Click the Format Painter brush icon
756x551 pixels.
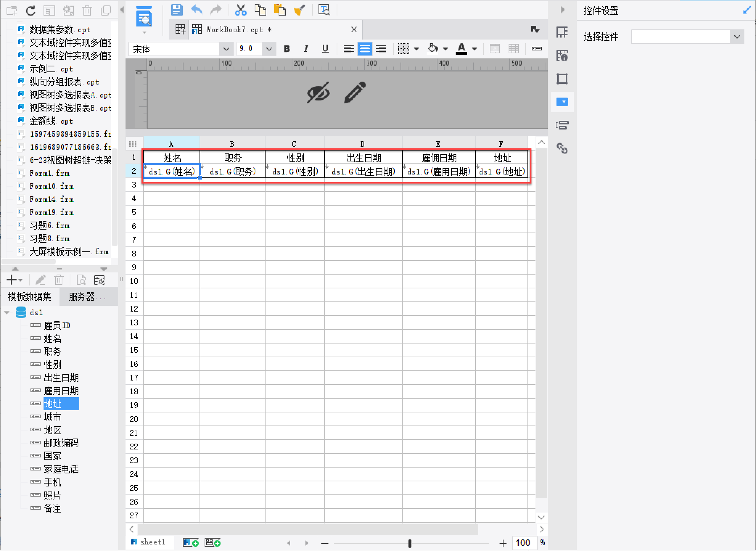(x=299, y=10)
